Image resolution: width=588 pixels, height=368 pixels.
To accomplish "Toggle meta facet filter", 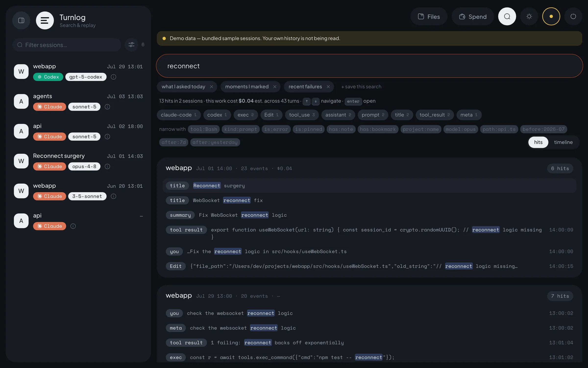I will pyautogui.click(x=469, y=115).
